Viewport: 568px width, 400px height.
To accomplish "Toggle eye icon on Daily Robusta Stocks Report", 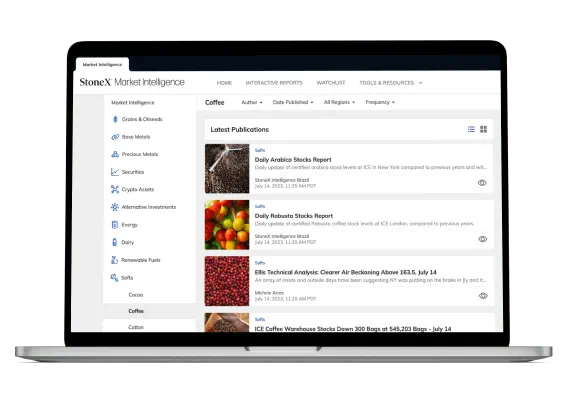I will [483, 239].
